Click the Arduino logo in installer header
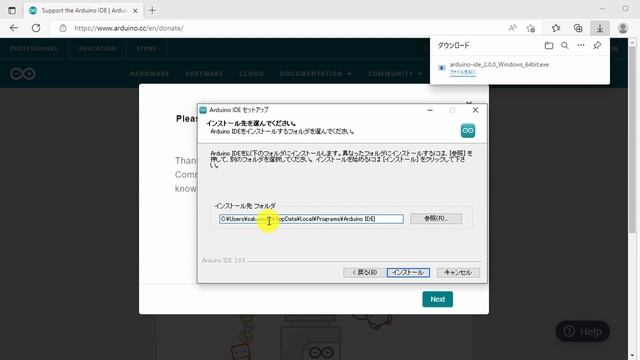Viewport: 640px width, 360px height. coord(468,131)
